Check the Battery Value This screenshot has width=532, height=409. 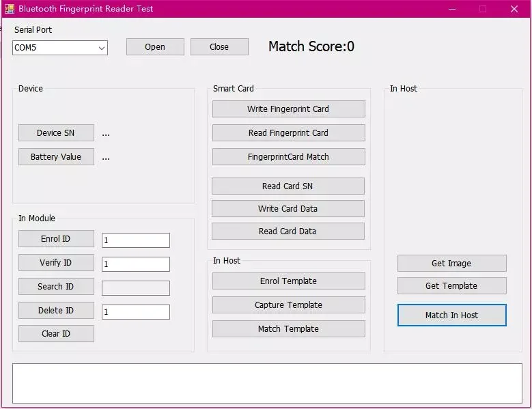pos(56,157)
